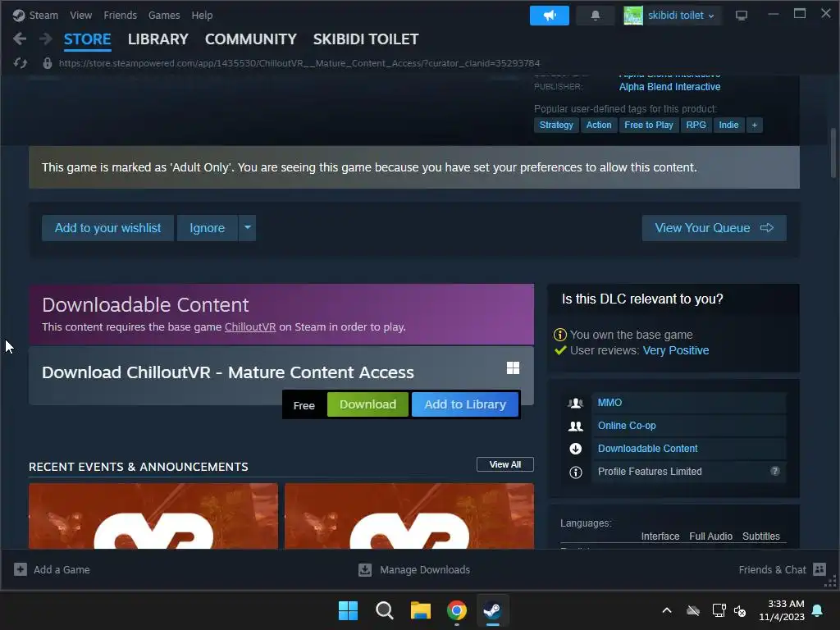840x630 pixels.
Task: Switch to the LIBRARY tab
Action: click(x=158, y=39)
